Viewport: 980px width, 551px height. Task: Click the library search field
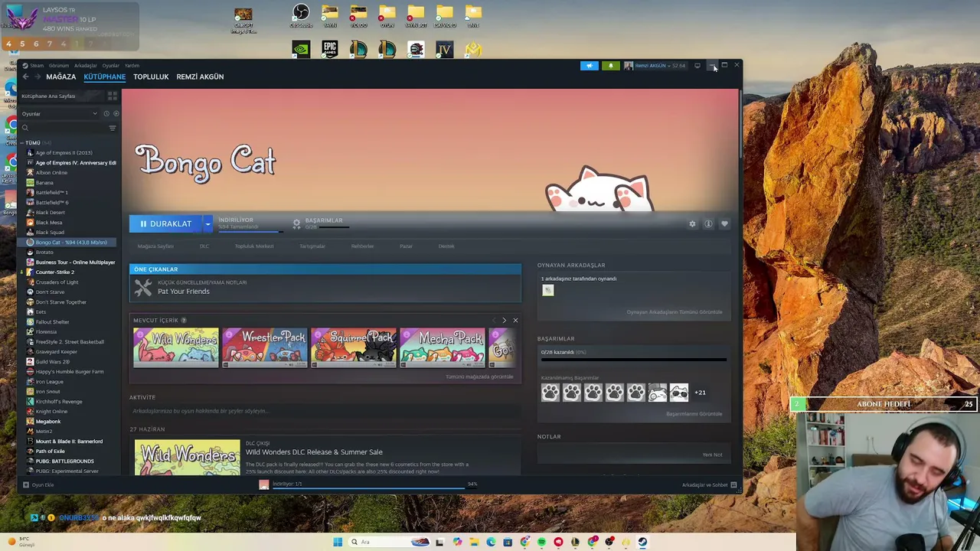click(x=64, y=128)
